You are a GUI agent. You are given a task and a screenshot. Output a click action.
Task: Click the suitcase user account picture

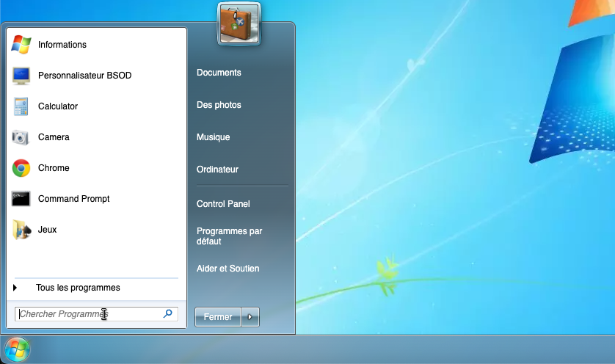239,24
